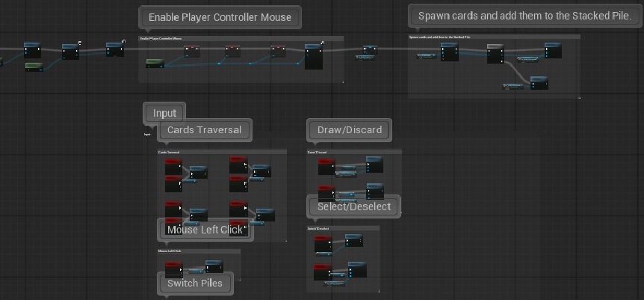Select the bottom-right node in Spawn cards group

[539, 83]
